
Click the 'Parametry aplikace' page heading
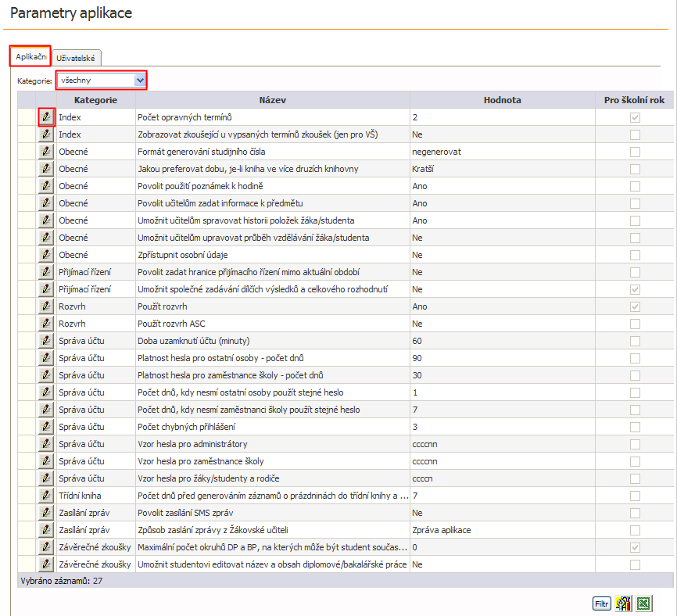pyautogui.click(x=71, y=13)
